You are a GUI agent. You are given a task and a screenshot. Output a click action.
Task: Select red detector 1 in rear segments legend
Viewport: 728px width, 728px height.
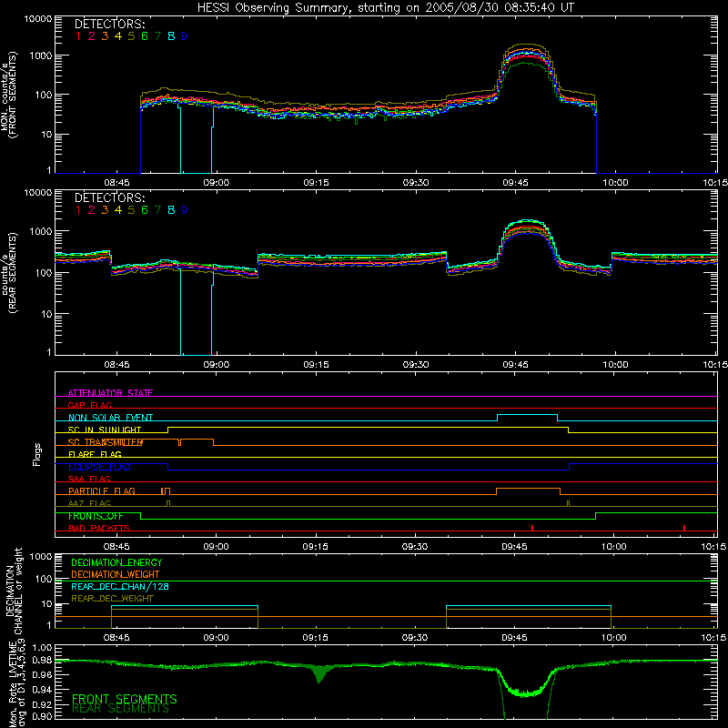tap(78, 210)
